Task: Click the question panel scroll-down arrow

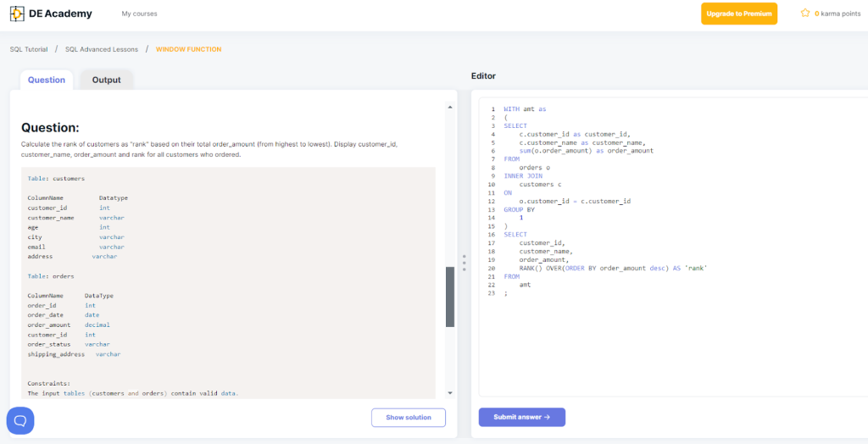Action: point(450,392)
